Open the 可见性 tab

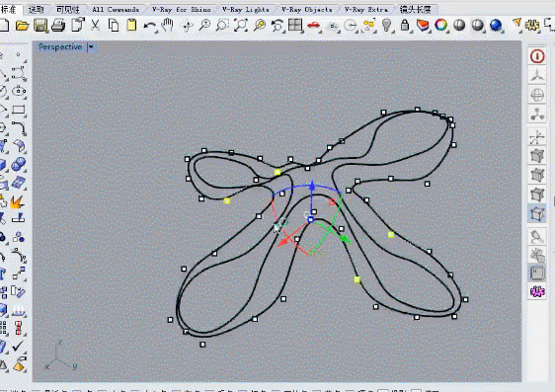[68, 10]
